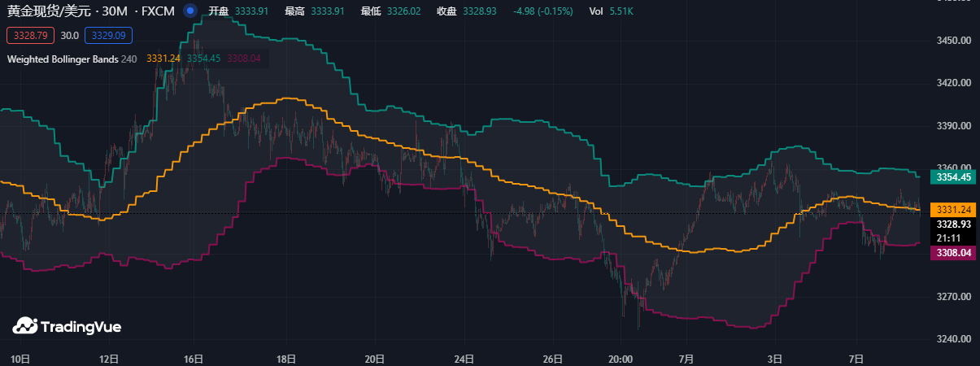
Task: Click the 24日 date on time axis
Action: (x=464, y=358)
